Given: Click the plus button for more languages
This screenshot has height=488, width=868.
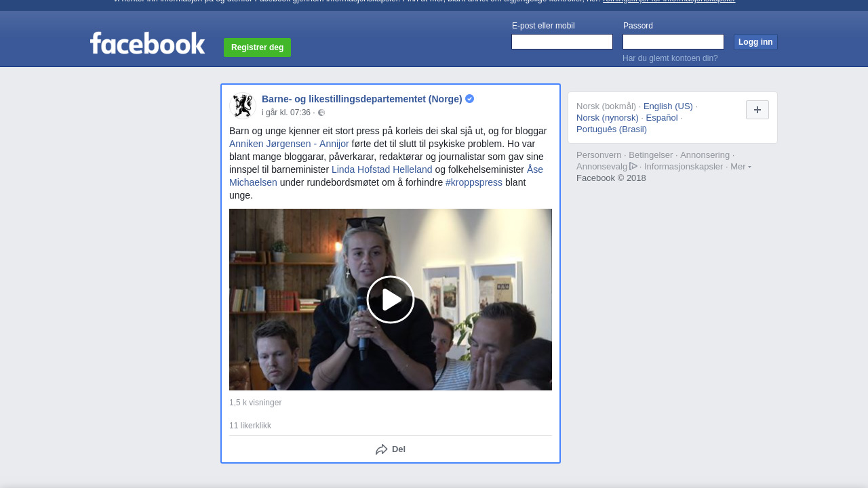Looking at the screenshot, I should click(757, 110).
